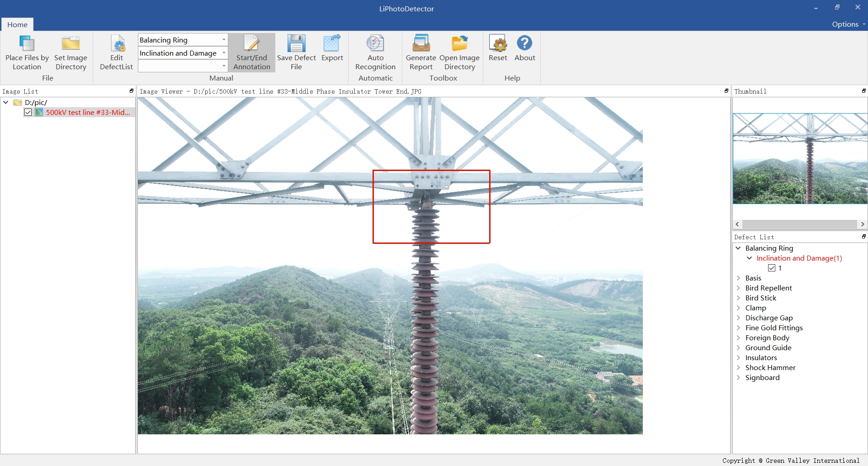Toggle Start/End Annotation mode
Image resolution: width=868 pixels, height=466 pixels.
pos(252,52)
